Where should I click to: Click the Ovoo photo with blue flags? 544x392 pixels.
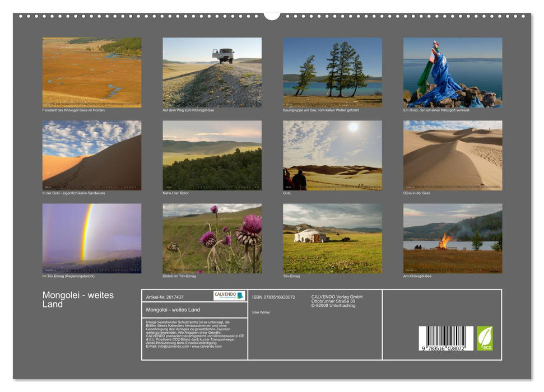pos(452,71)
